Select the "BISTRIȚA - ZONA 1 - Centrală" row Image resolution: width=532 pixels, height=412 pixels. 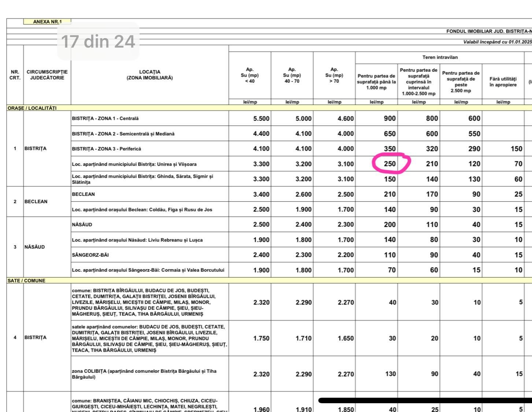coord(106,119)
